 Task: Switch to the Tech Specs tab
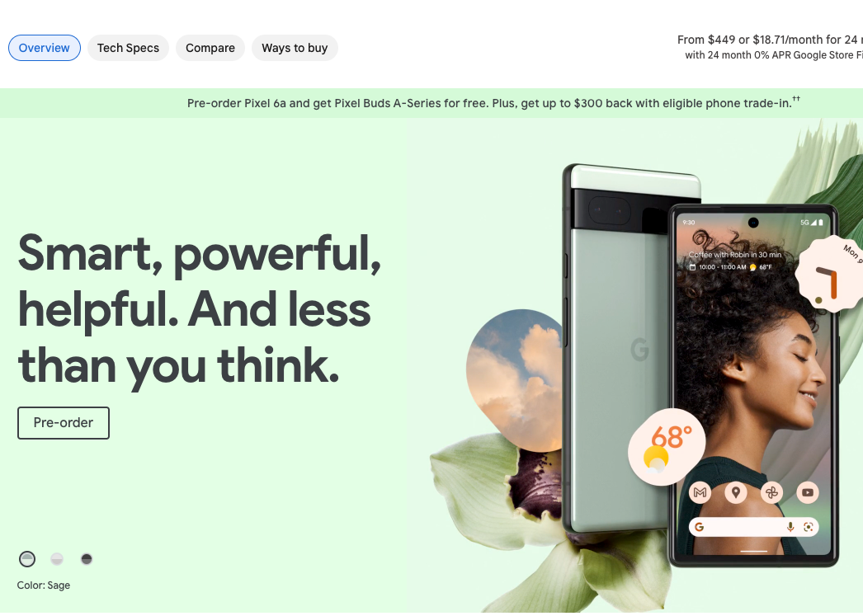point(128,48)
